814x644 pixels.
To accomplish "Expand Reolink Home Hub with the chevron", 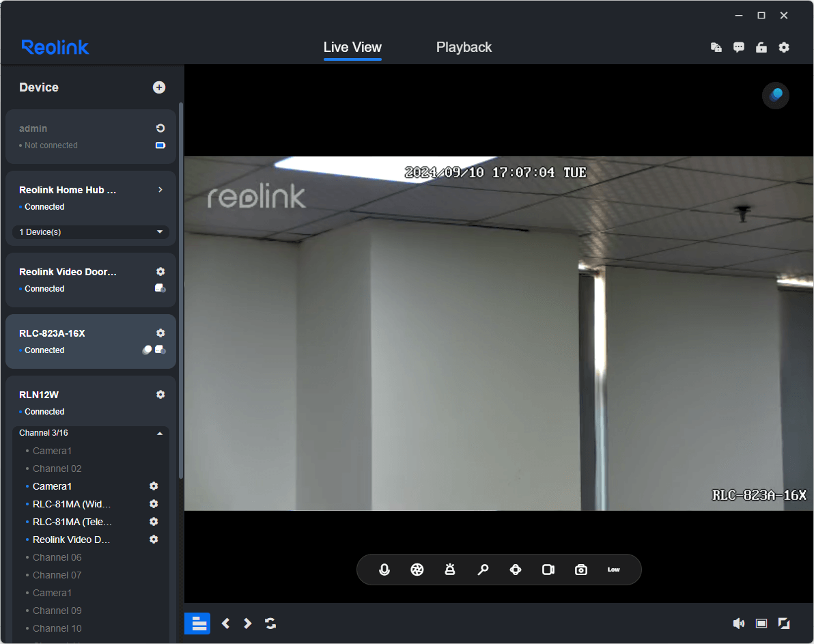I will [160, 190].
